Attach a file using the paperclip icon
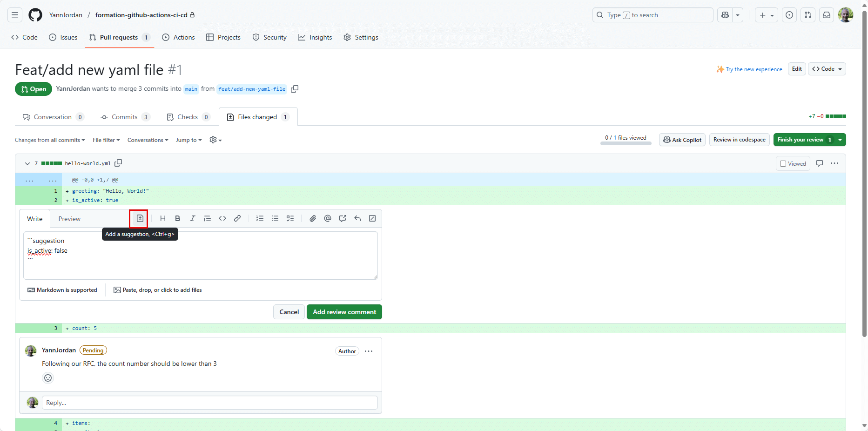868x431 pixels. point(313,218)
